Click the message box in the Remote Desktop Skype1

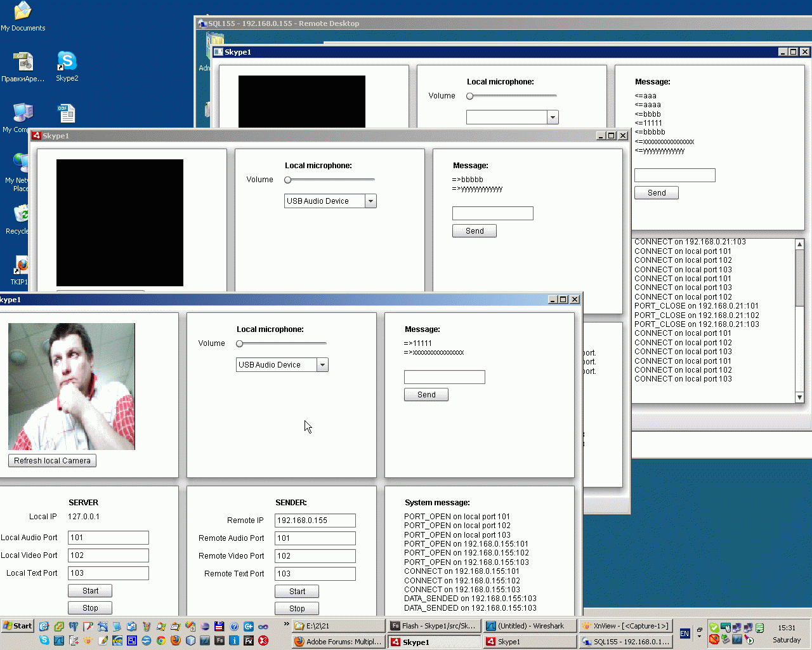click(x=675, y=175)
